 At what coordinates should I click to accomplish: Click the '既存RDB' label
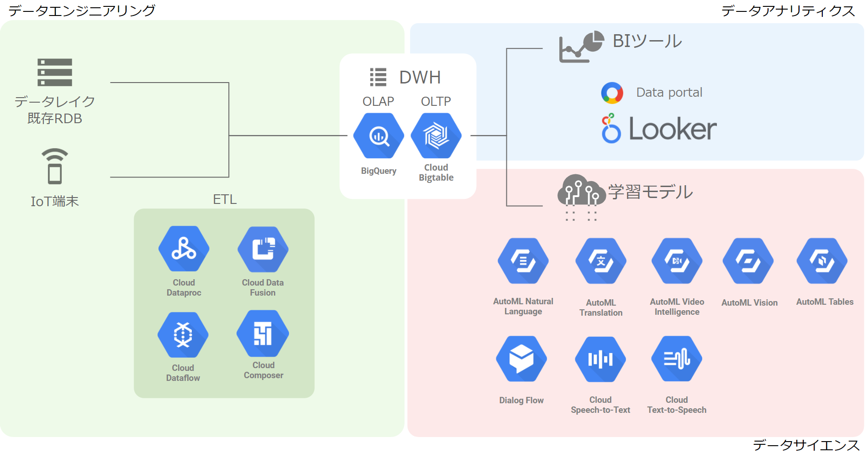[55, 119]
